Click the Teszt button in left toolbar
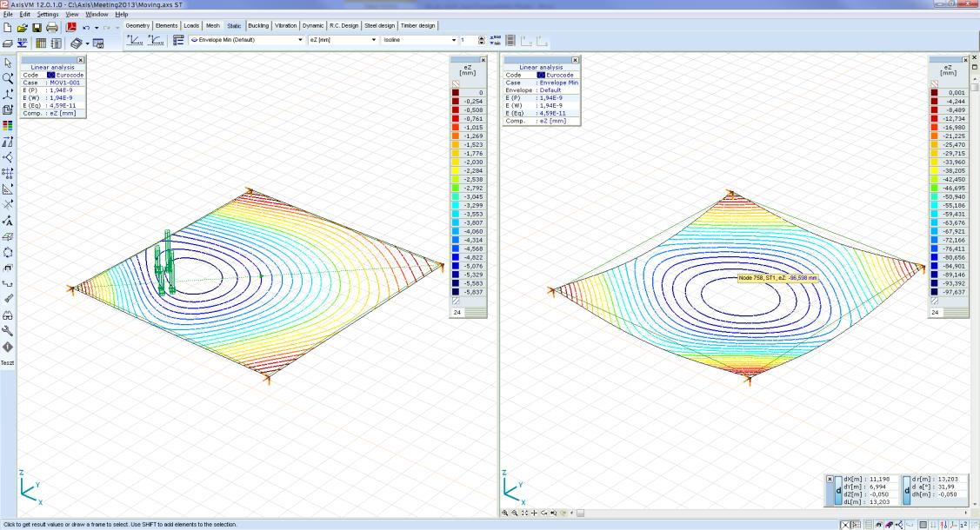This screenshot has height=530, width=980. coord(8,362)
